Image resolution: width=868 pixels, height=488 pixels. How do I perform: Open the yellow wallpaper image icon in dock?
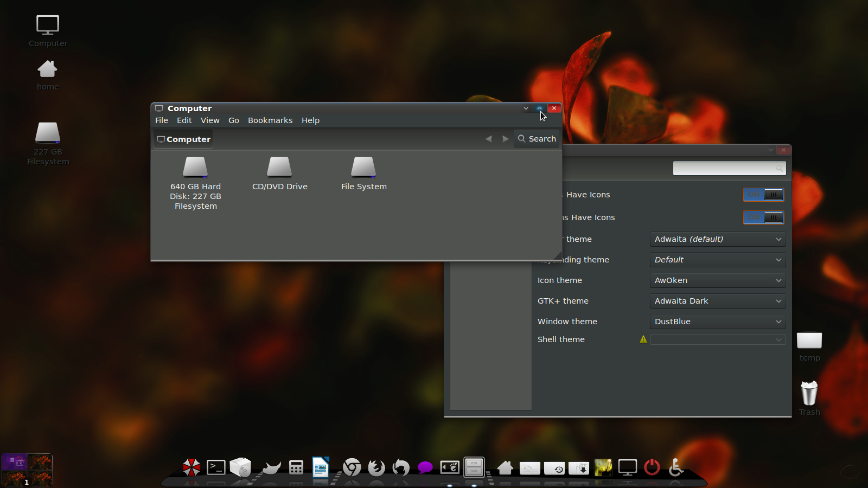pyautogui.click(x=603, y=467)
